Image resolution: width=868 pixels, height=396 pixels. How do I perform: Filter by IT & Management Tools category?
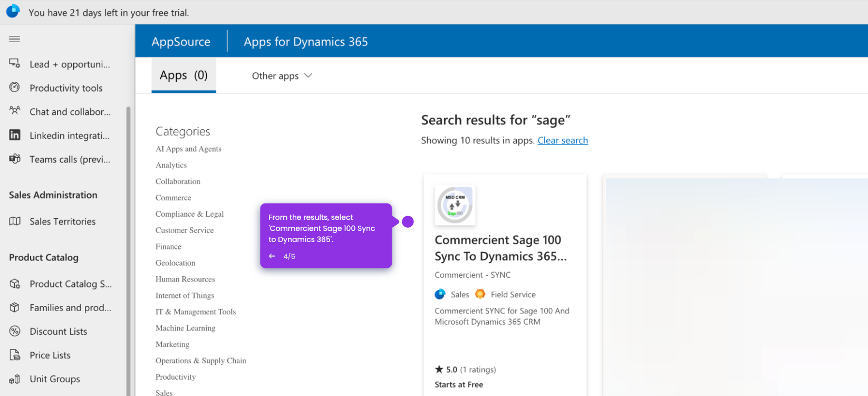(x=196, y=312)
